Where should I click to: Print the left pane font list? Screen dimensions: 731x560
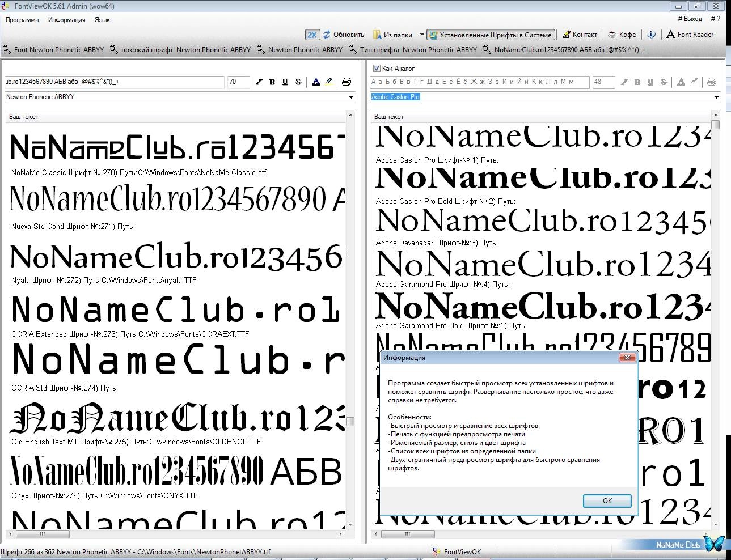tap(347, 82)
